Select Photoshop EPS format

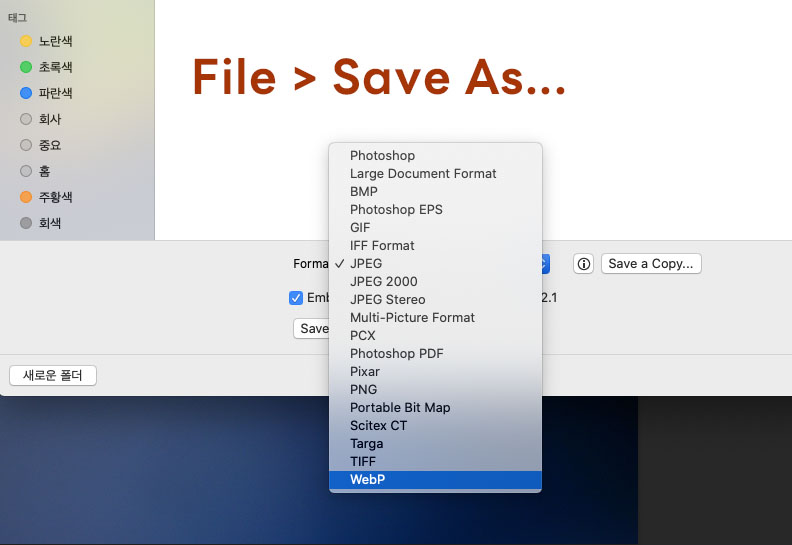pos(435,210)
